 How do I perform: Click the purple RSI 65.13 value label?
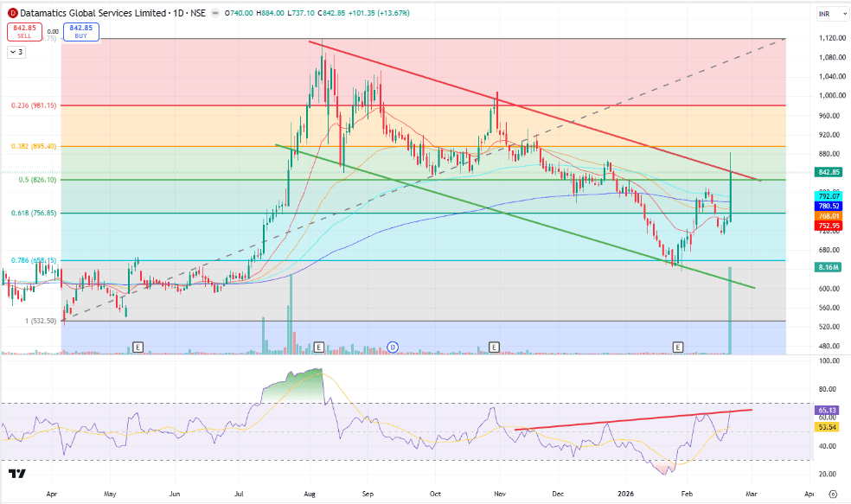click(827, 410)
